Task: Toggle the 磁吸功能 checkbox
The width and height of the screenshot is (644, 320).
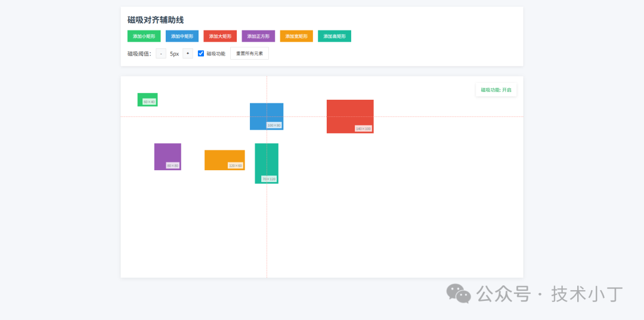Action: (x=201, y=54)
